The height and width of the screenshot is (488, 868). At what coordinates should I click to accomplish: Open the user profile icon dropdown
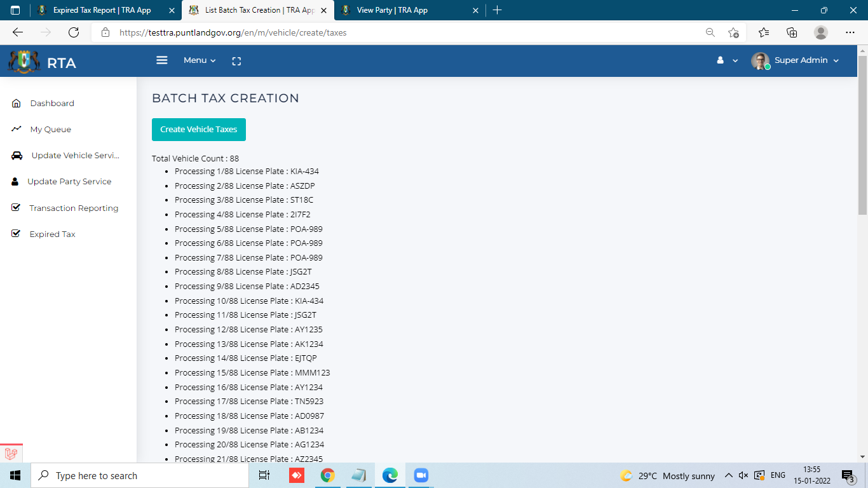(727, 60)
